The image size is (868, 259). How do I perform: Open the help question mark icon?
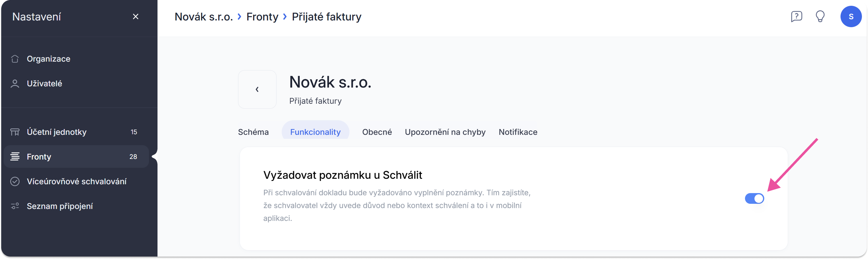point(796,16)
